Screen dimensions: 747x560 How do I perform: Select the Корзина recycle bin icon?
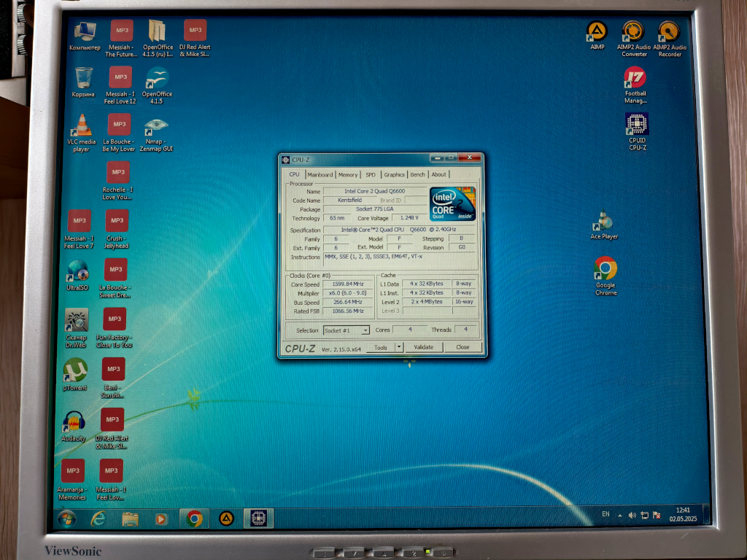pos(83,82)
